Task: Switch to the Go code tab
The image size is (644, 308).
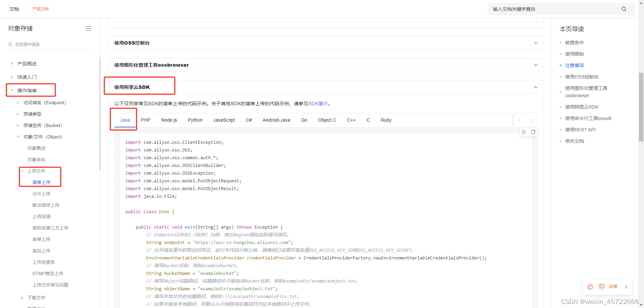Action: (304, 120)
